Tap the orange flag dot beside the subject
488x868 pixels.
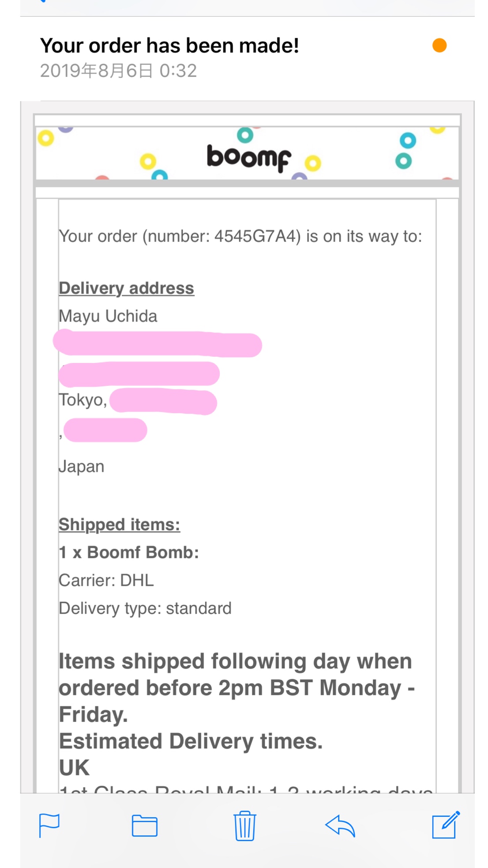[439, 45]
